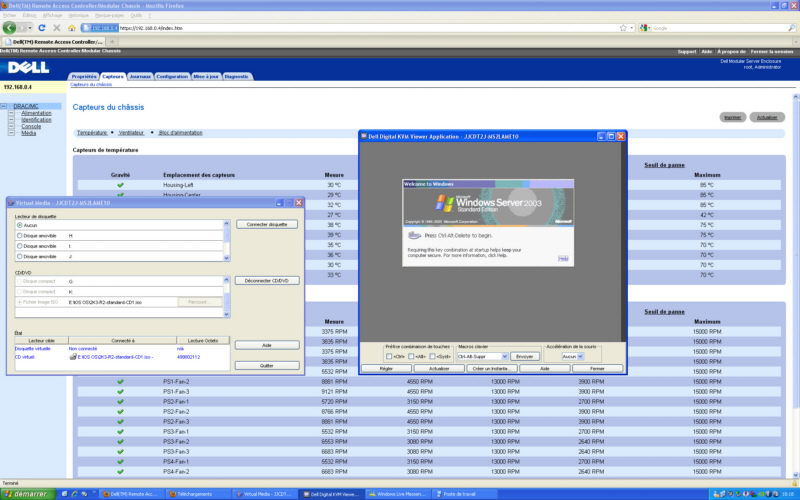Screen dimensions: 800x500
Task: Click the KVM Viewer window title icon
Action: [x=364, y=136]
